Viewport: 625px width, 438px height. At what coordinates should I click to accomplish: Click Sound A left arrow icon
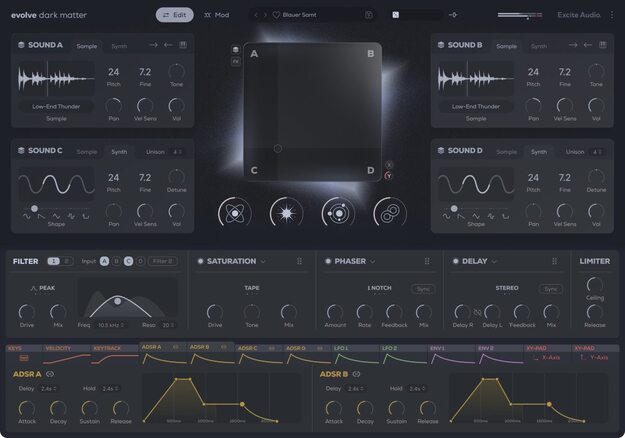(168, 45)
